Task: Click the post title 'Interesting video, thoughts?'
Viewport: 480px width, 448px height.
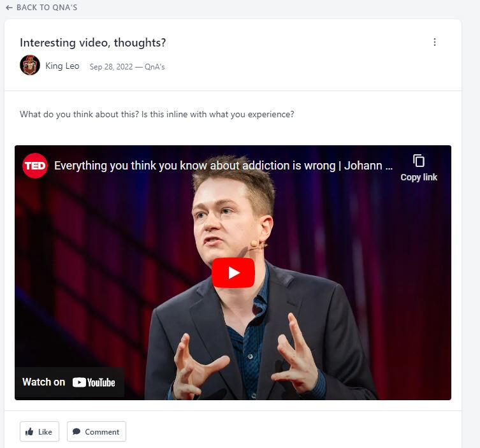Action: [93, 43]
